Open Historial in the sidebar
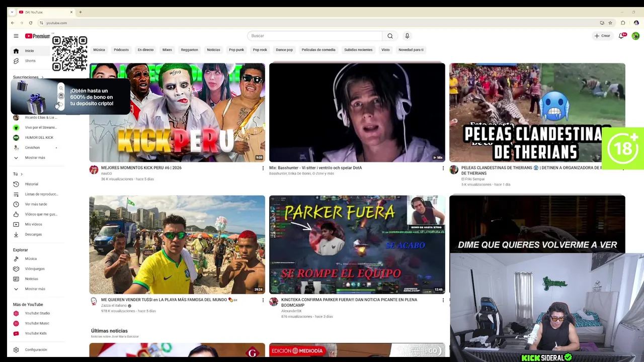This screenshot has height=362, width=644. click(x=31, y=184)
